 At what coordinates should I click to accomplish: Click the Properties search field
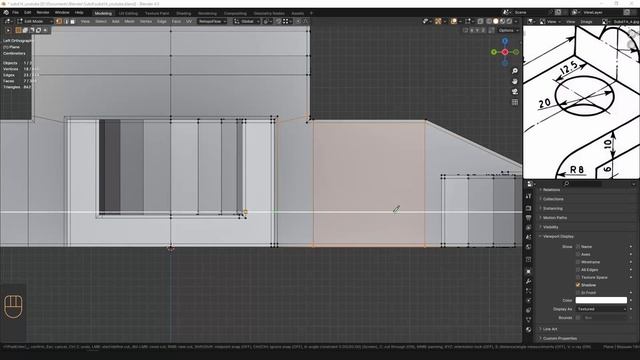tap(582, 184)
